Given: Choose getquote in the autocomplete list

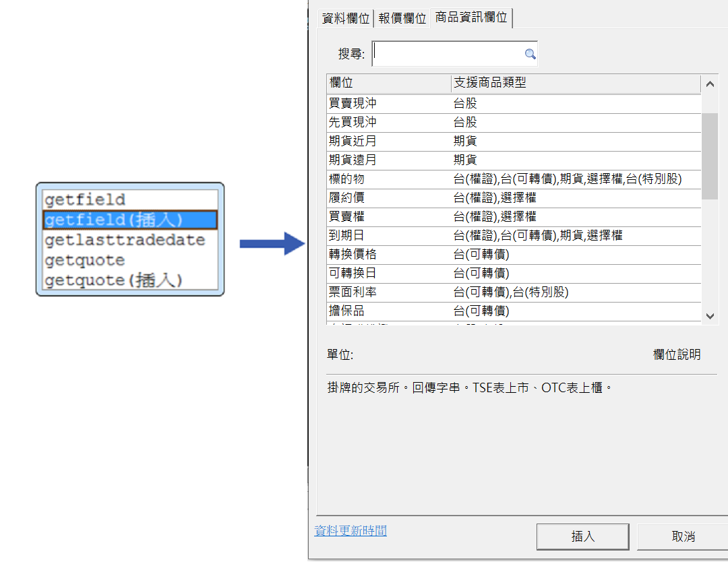Looking at the screenshot, I should coord(130,260).
